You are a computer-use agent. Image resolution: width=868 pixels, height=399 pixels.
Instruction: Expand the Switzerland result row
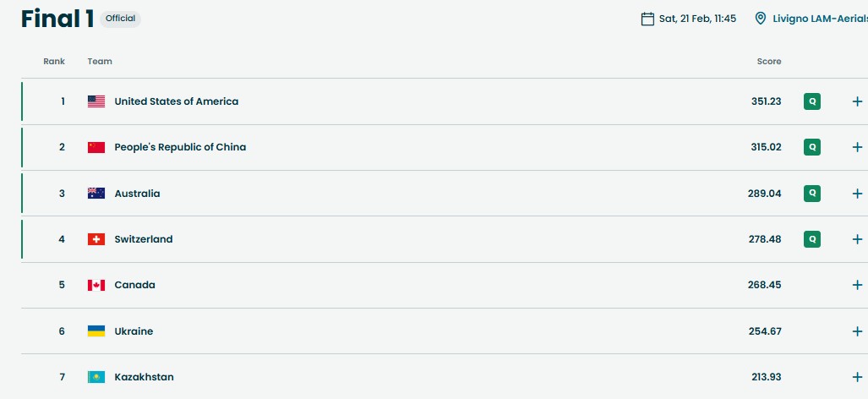pyautogui.click(x=857, y=239)
